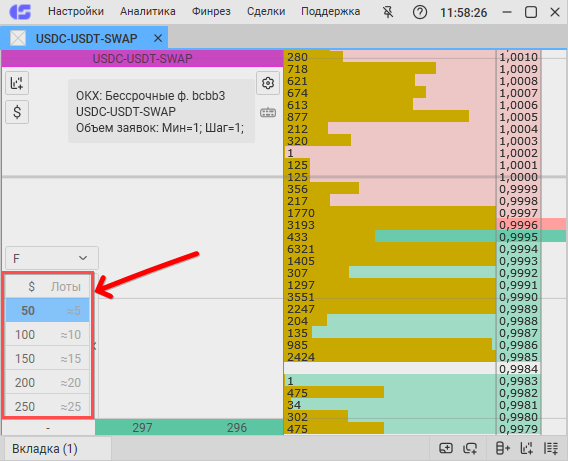Open the Аналитика menu
Viewport: 568px width, 461px height.
coord(148,11)
